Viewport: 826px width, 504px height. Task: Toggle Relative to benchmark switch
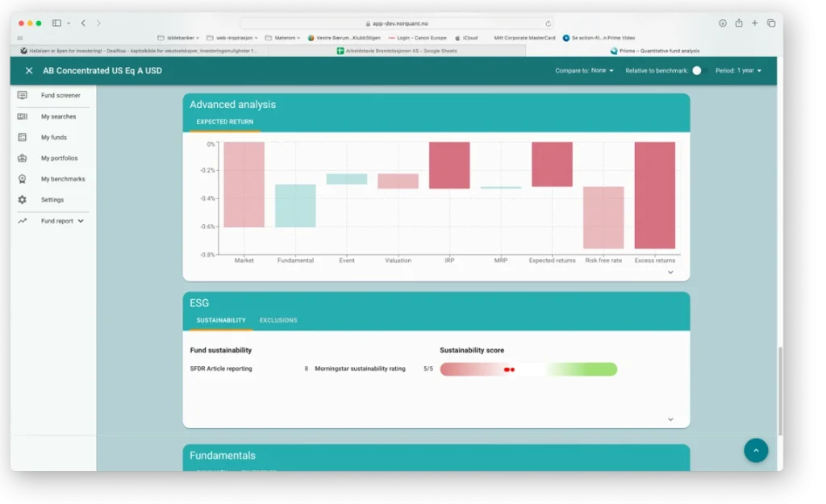point(699,71)
